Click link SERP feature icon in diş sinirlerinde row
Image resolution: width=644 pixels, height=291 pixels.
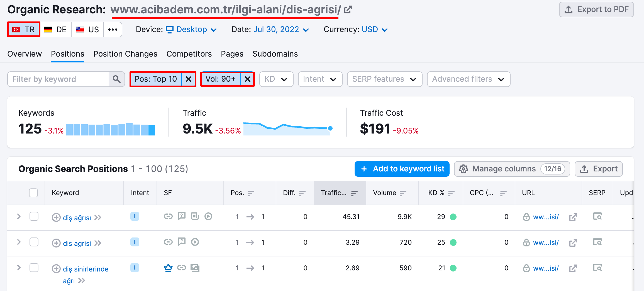tap(182, 268)
